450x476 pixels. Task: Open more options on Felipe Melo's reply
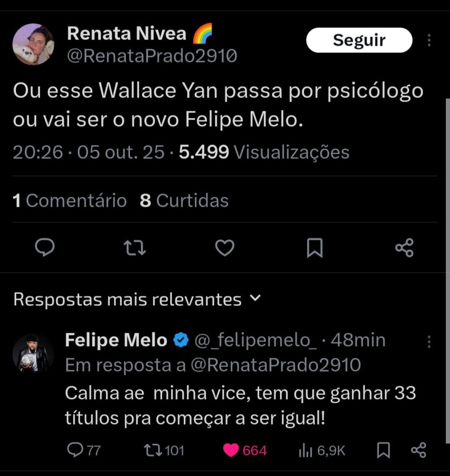429,342
